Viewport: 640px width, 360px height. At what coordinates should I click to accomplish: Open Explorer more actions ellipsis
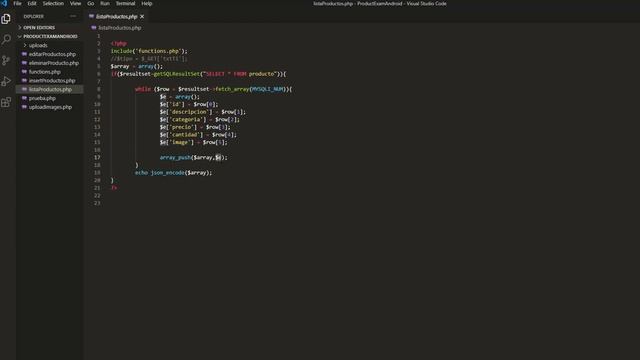pyautogui.click(x=73, y=16)
